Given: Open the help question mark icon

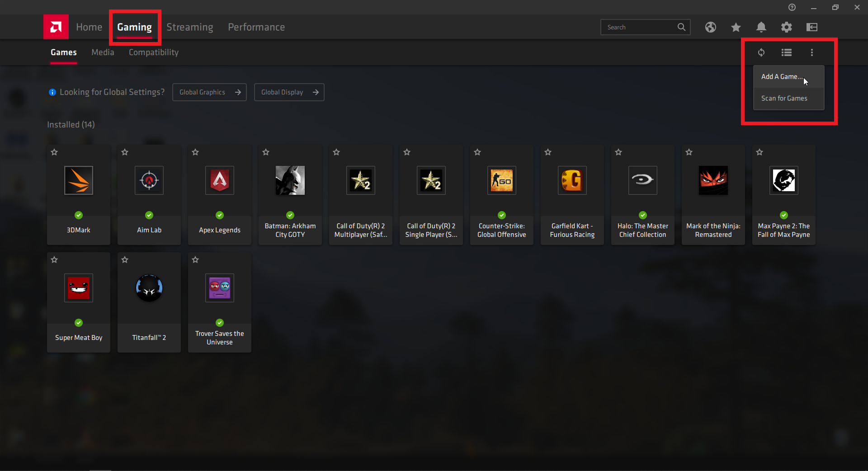Looking at the screenshot, I should [x=792, y=7].
